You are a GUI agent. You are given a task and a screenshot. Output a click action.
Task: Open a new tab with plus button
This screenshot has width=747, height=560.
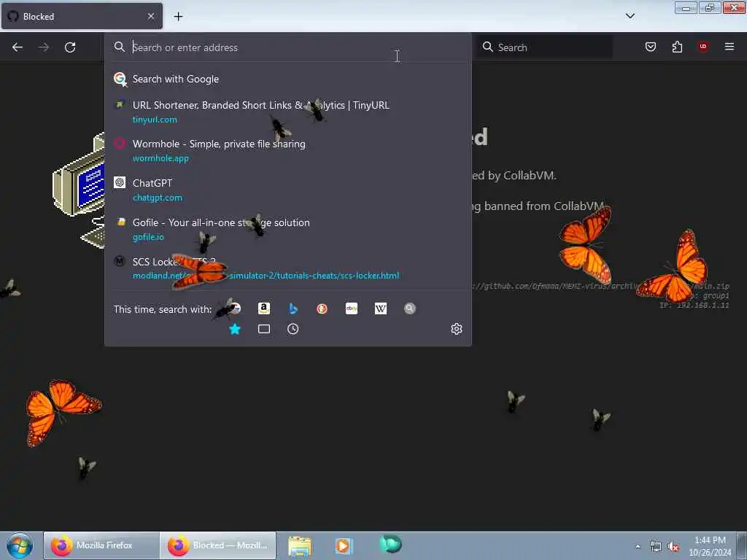(x=178, y=17)
